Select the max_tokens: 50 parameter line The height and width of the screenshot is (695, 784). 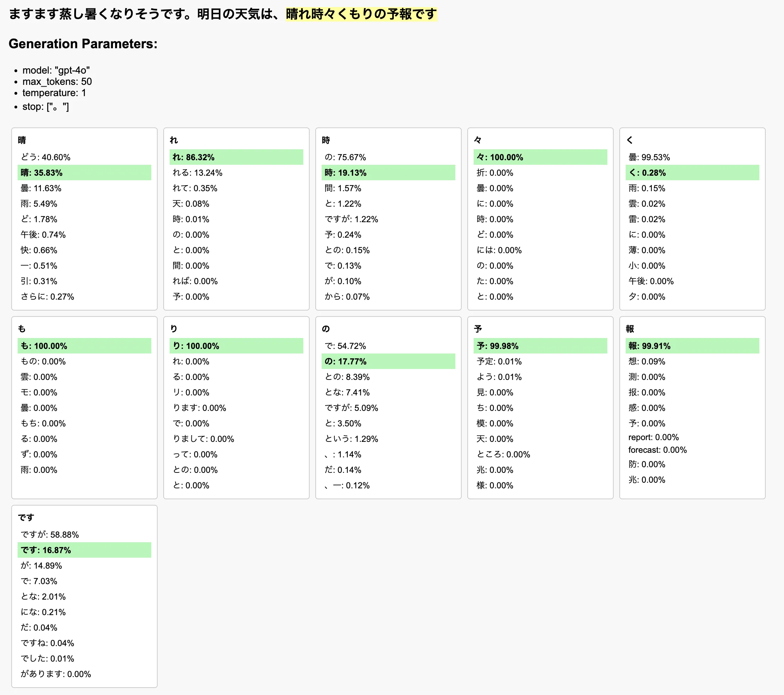click(57, 81)
